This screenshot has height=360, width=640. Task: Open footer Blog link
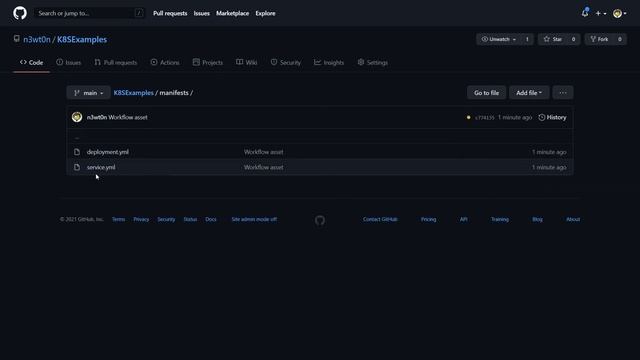537,219
